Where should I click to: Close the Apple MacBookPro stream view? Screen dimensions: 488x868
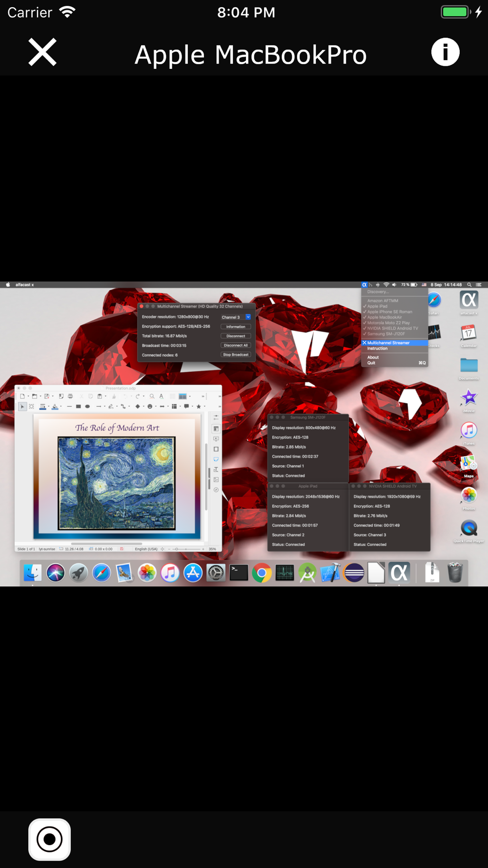[x=42, y=52]
